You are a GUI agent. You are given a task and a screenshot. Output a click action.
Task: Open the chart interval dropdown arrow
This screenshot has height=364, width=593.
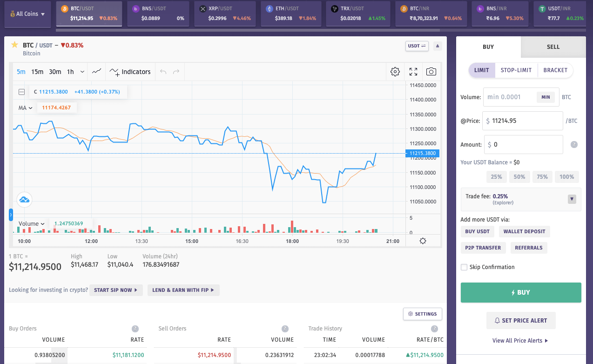tap(82, 72)
